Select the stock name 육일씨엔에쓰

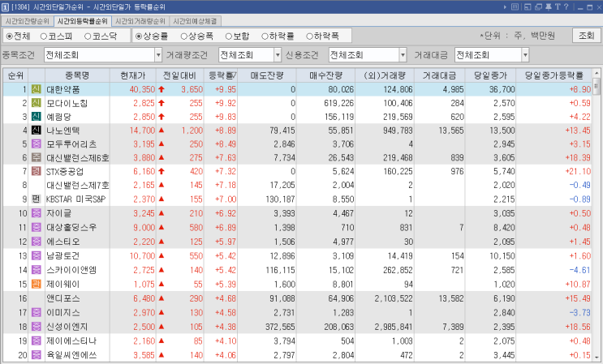[x=71, y=355]
